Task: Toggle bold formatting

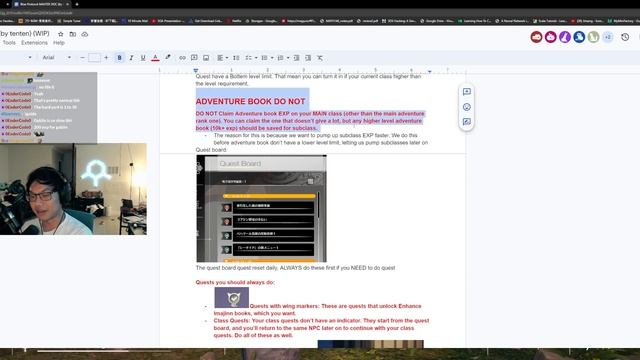Action: click(120, 58)
